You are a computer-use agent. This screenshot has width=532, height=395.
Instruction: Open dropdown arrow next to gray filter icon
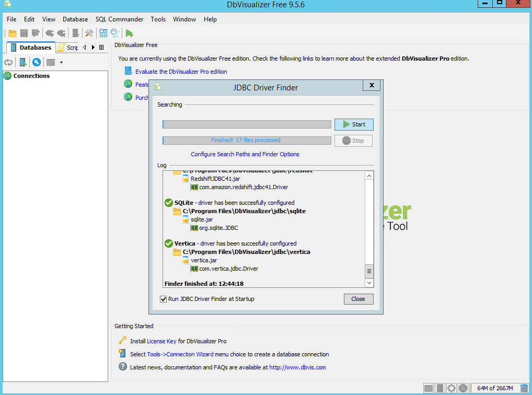(x=62, y=63)
